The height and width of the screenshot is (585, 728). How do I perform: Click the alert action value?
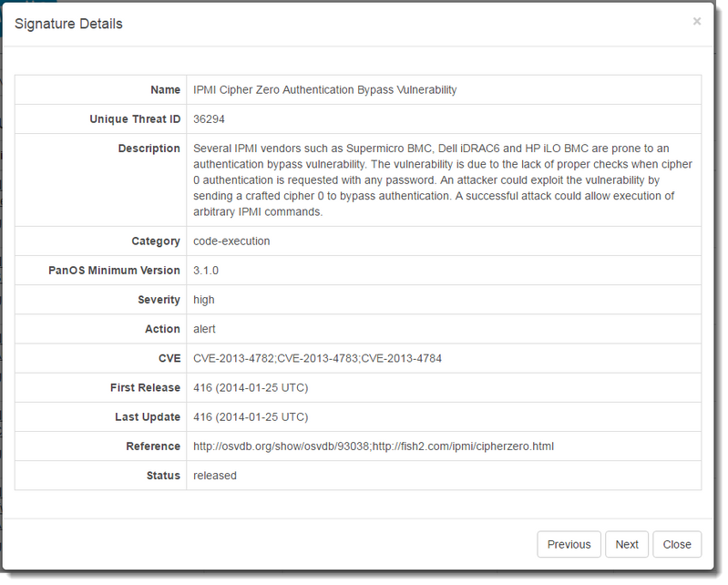point(204,329)
